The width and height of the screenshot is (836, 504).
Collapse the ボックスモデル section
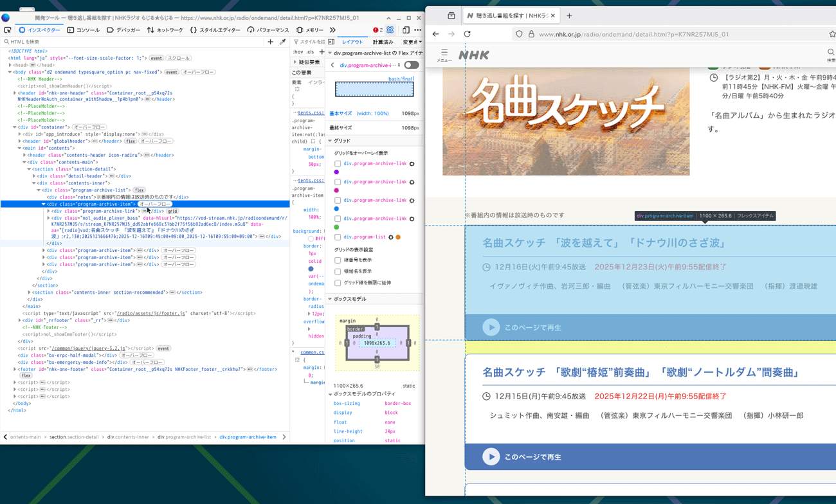331,298
